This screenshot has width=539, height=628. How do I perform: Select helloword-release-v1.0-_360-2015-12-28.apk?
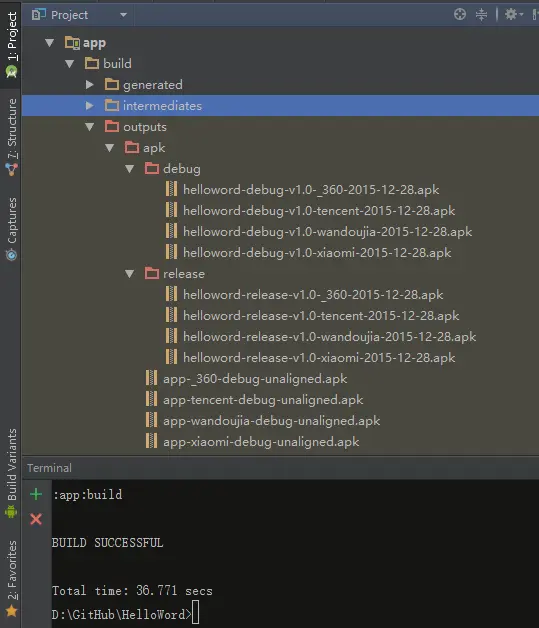click(x=313, y=295)
